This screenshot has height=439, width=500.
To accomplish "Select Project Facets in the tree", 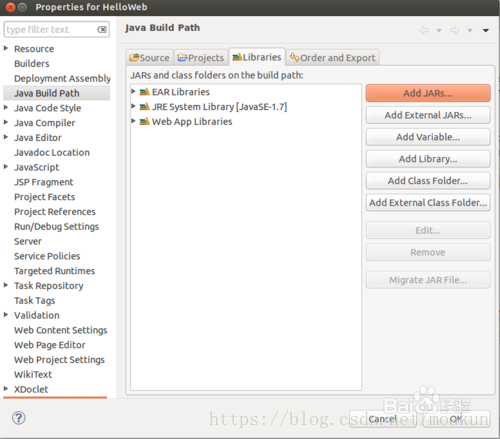I will tap(45, 197).
